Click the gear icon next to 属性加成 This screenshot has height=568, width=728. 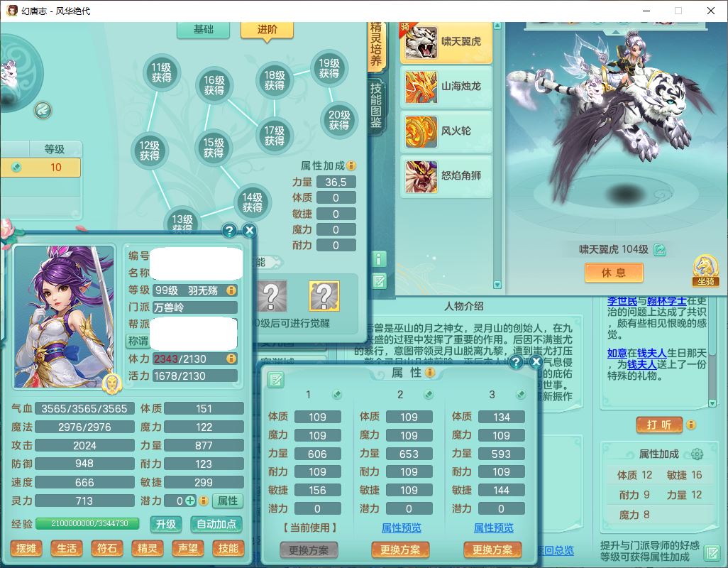[697, 454]
